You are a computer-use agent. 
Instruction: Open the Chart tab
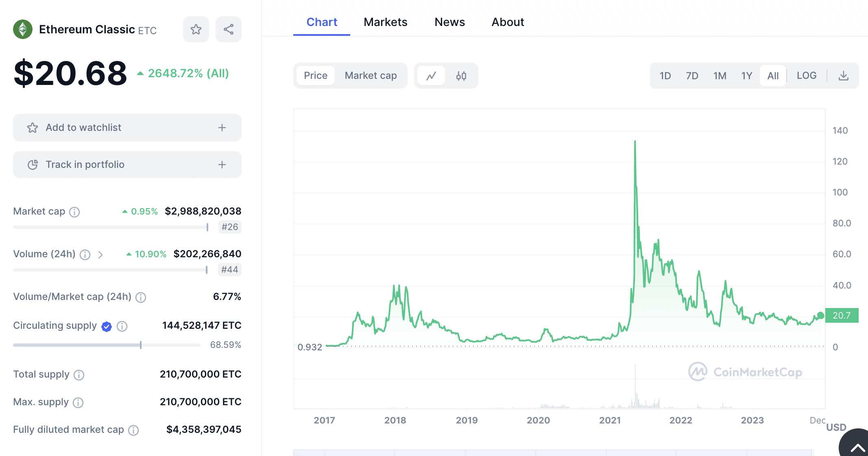click(322, 22)
